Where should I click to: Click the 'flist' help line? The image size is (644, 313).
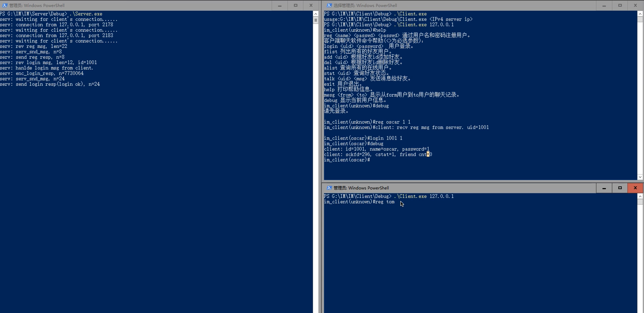358,52
